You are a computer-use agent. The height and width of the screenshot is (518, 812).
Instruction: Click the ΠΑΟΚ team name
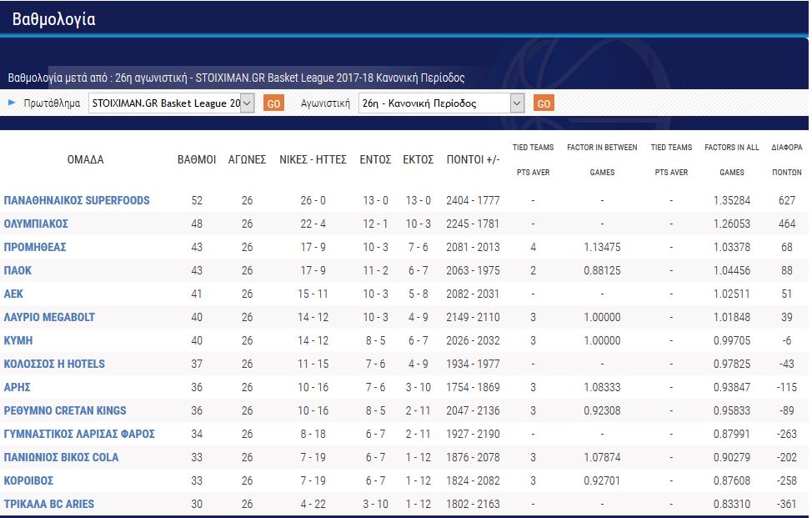[18, 270]
